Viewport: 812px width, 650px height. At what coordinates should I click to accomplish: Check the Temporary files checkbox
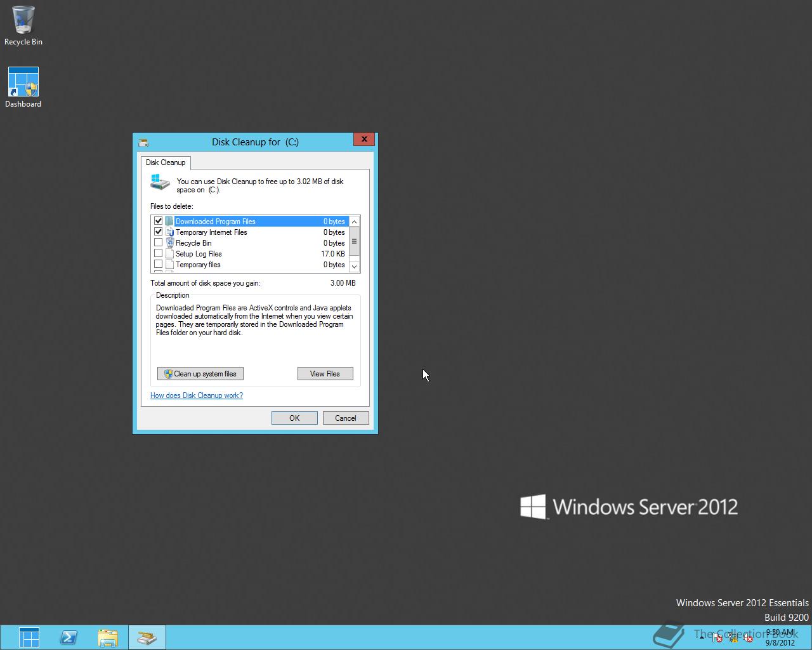click(159, 264)
